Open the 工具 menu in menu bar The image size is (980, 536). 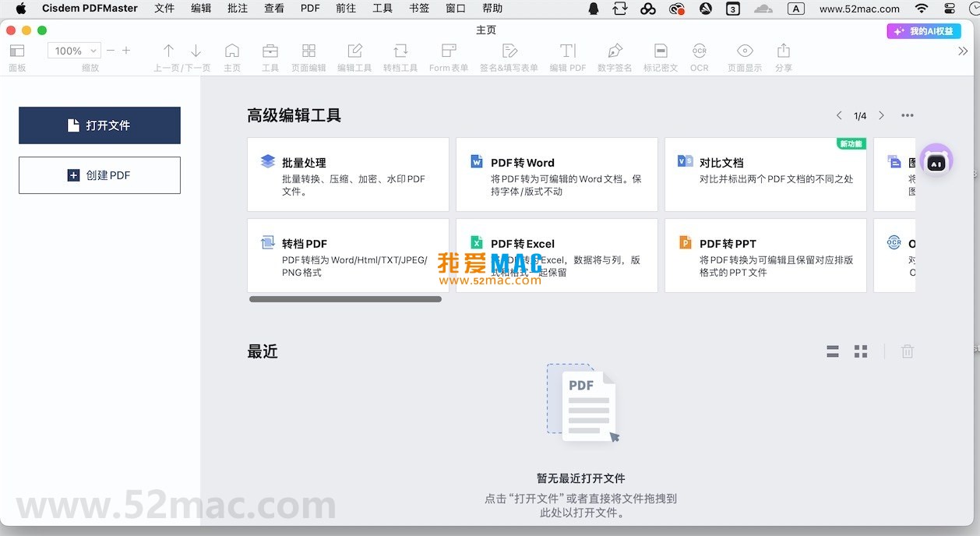pos(382,9)
